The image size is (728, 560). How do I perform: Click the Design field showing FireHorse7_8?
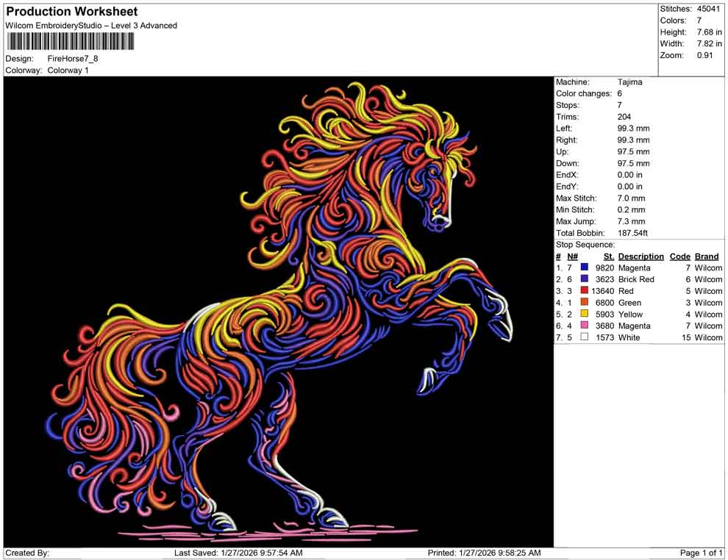(72, 59)
